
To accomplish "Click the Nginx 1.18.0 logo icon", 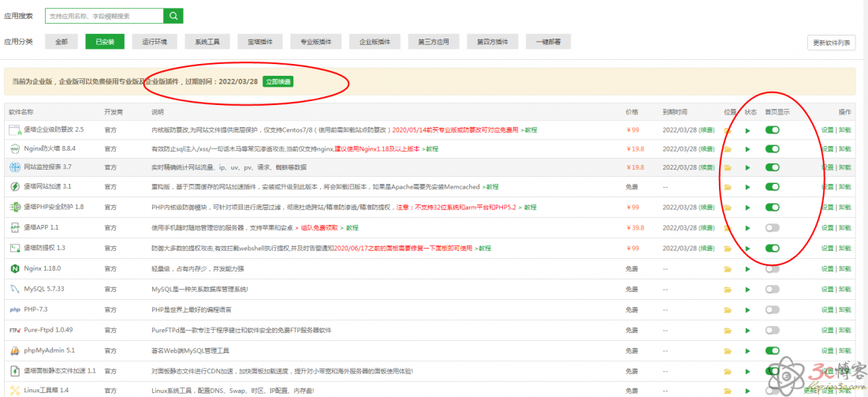I will 14,268.
